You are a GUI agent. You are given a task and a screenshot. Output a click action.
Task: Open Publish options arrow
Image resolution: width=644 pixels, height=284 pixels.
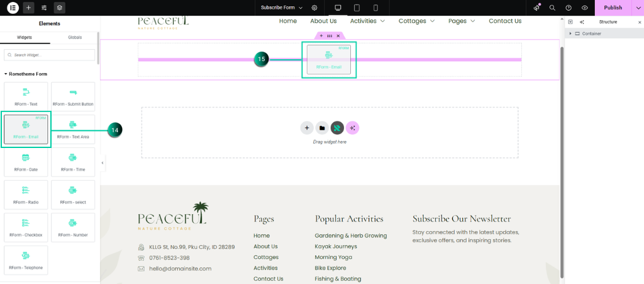(638, 8)
